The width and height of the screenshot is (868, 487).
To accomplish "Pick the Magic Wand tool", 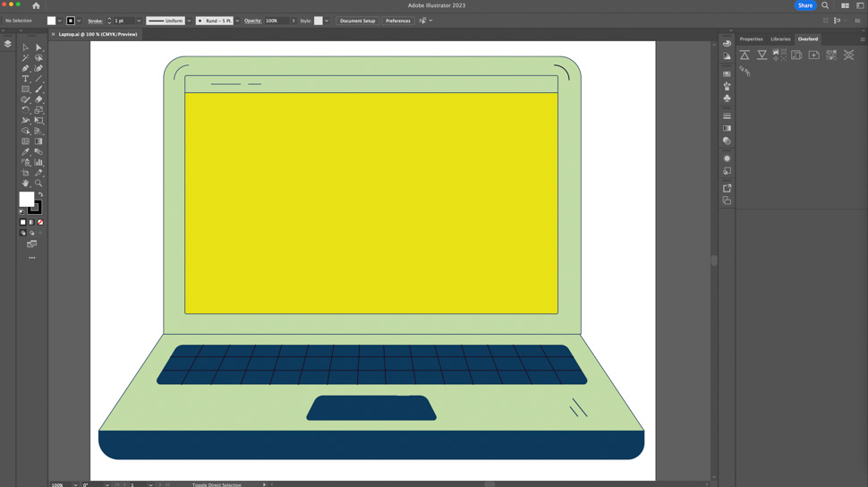I will (25, 57).
